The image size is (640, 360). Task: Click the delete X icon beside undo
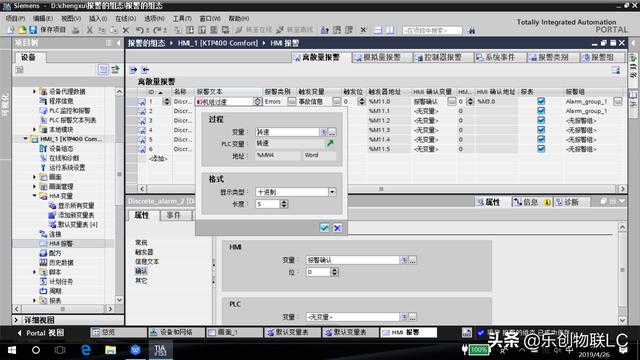tap(126, 30)
